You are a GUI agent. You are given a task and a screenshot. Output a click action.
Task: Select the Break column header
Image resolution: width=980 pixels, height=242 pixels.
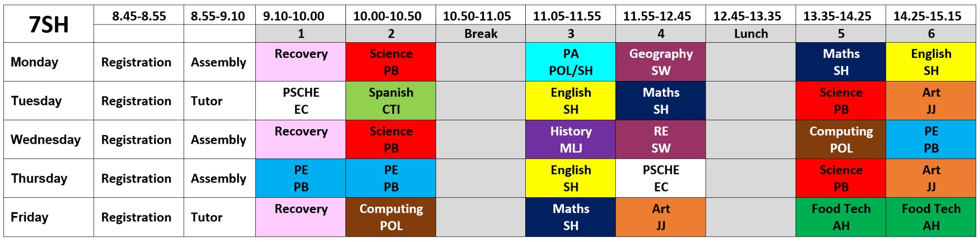(480, 33)
